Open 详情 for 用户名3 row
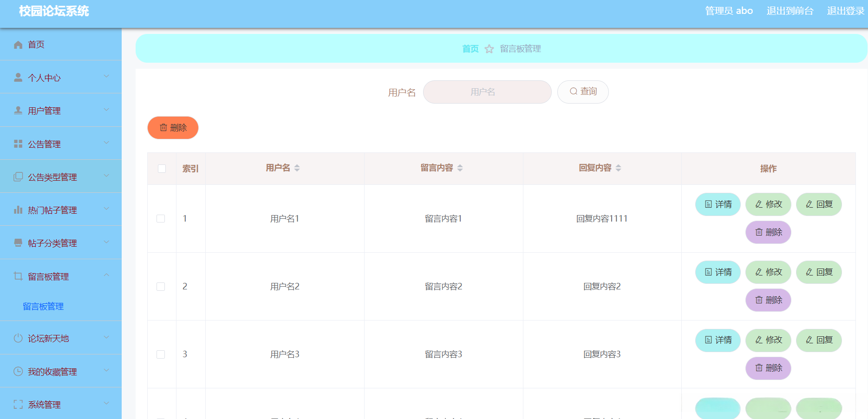Screen dimensions: 868x419 pyautogui.click(x=718, y=340)
